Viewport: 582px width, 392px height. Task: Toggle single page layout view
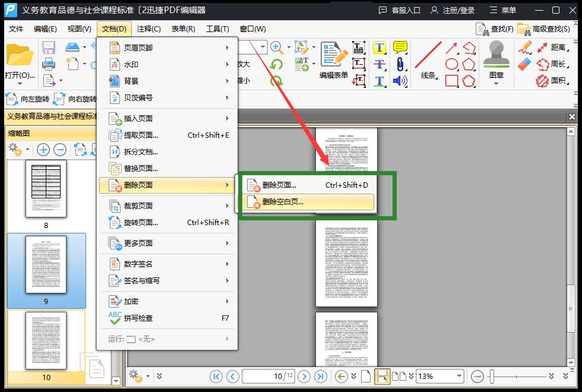[366, 376]
